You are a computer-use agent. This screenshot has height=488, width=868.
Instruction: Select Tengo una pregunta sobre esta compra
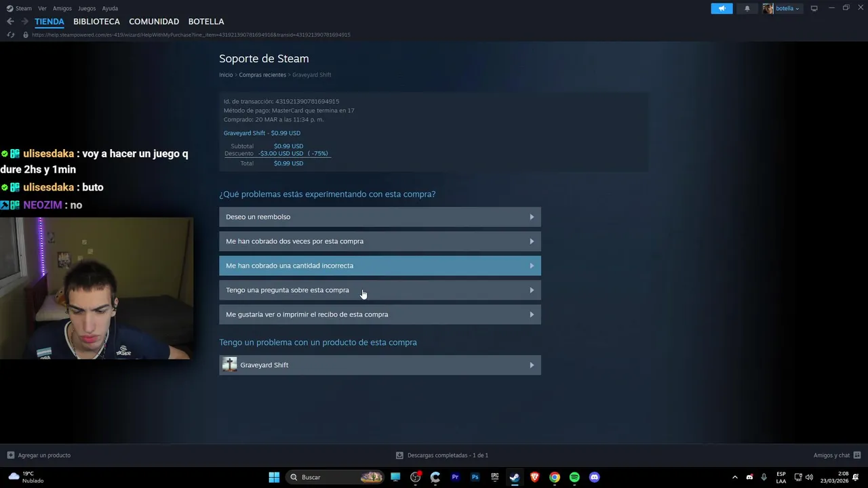pos(380,290)
